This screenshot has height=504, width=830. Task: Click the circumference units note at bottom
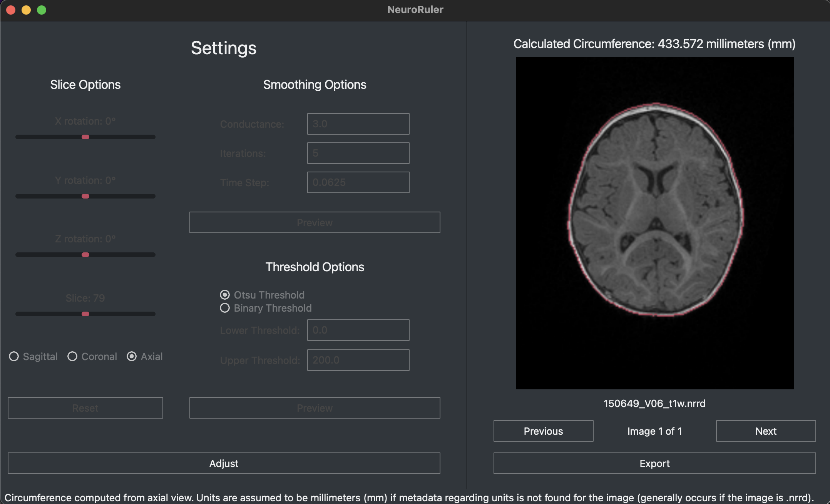pos(409,497)
